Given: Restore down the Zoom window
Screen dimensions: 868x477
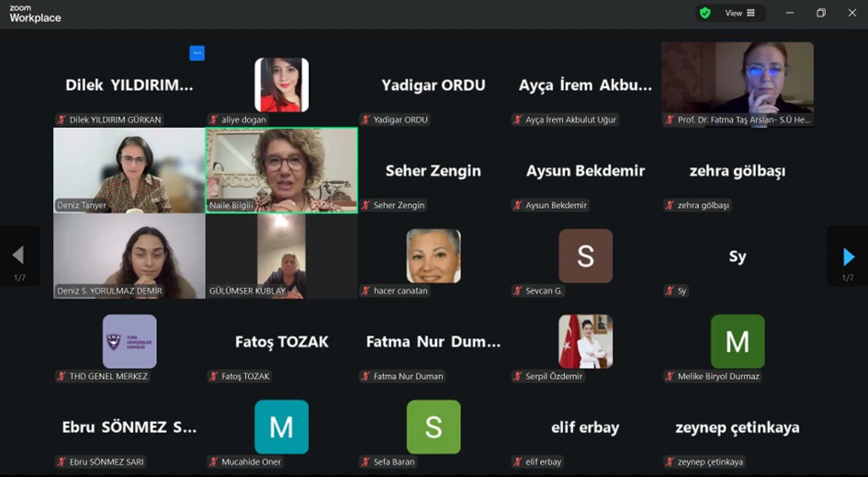Looking at the screenshot, I should [821, 13].
